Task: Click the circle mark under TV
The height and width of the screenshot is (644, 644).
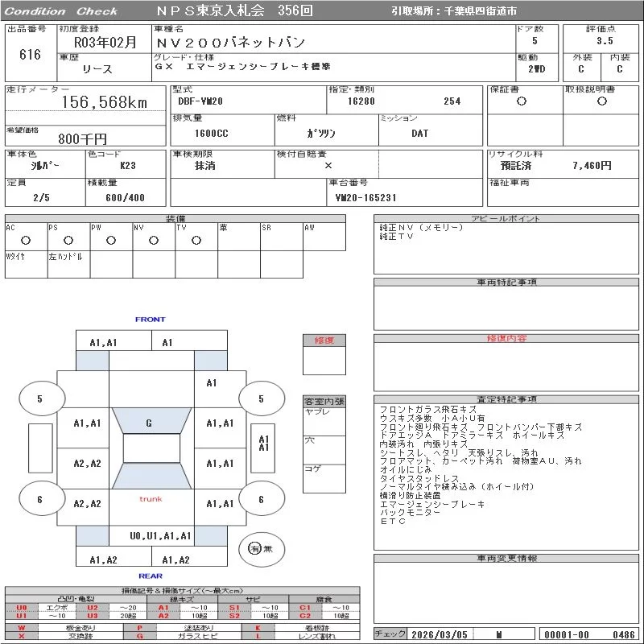Action: (x=196, y=240)
